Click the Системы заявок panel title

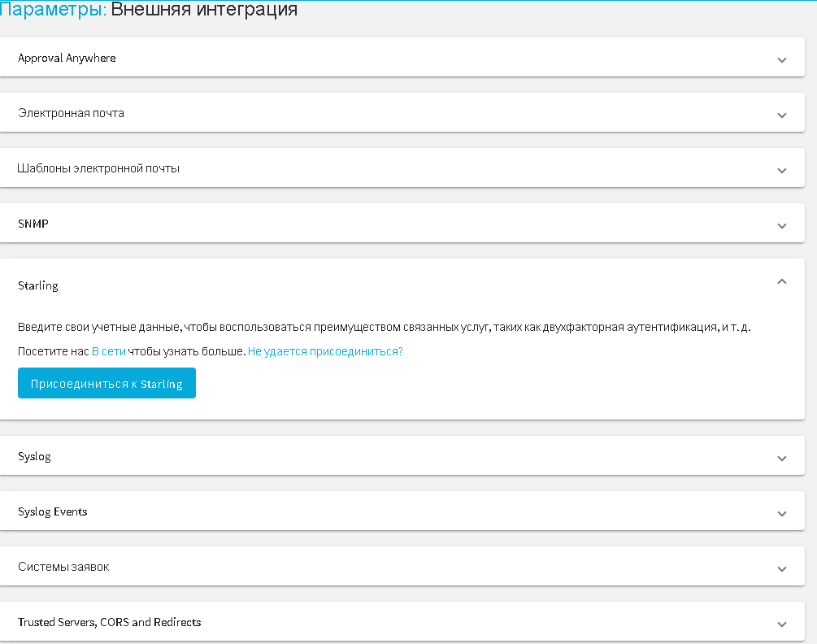(63, 567)
